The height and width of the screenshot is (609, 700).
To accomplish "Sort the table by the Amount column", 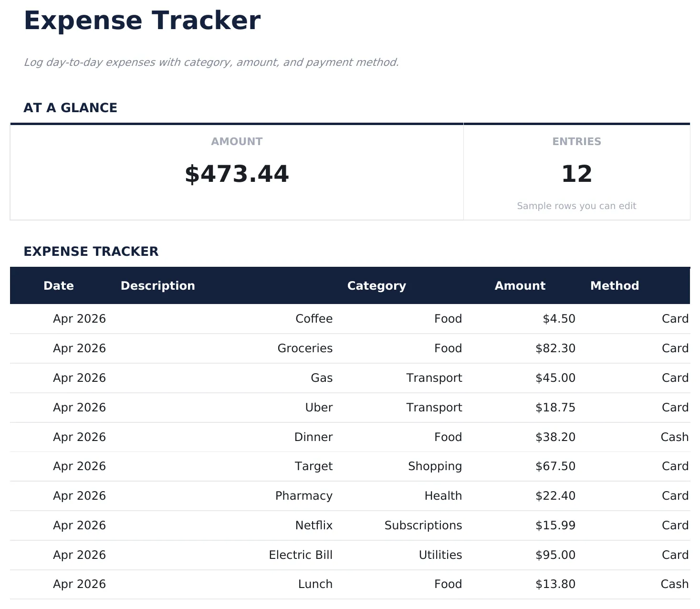I will pos(520,285).
